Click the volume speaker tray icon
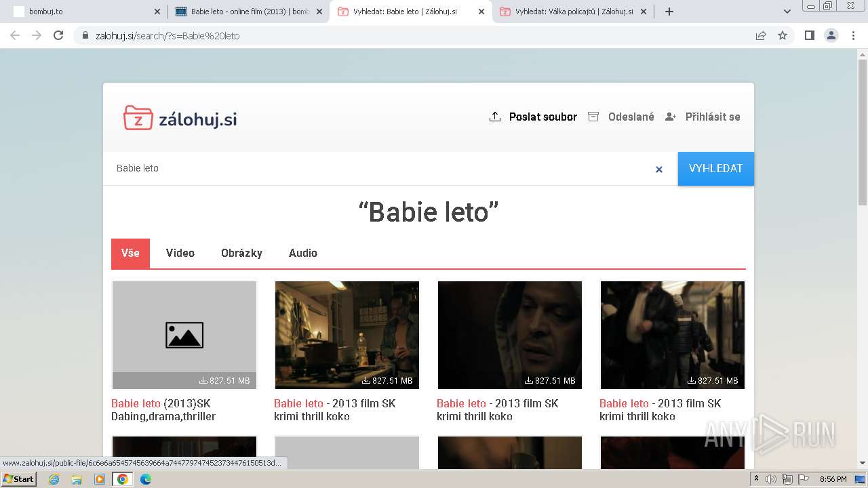 click(x=771, y=479)
